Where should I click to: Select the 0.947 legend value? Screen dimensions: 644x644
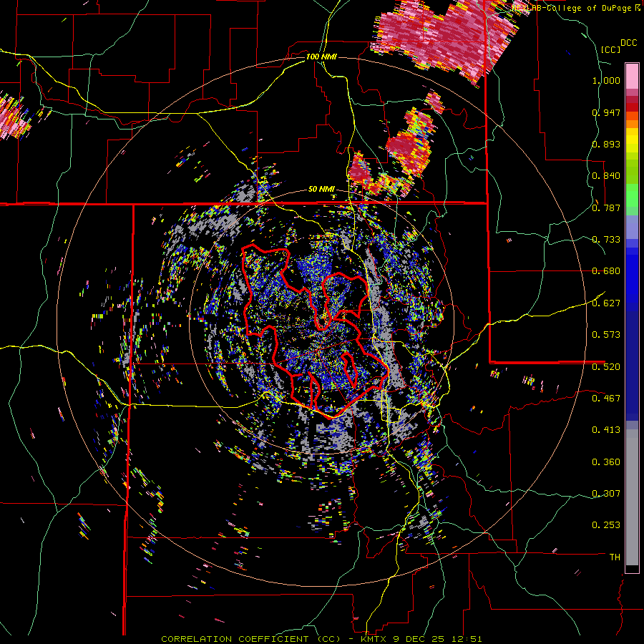tap(606, 112)
